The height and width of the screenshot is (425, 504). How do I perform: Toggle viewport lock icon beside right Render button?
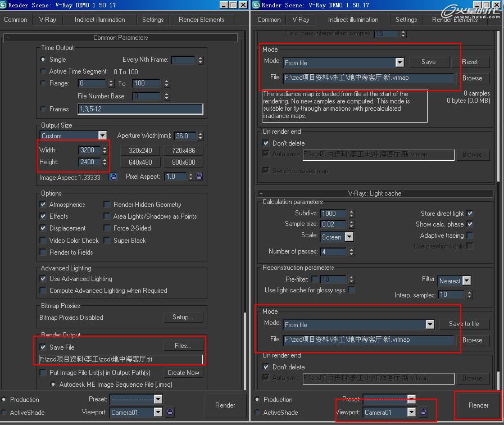pos(424,412)
